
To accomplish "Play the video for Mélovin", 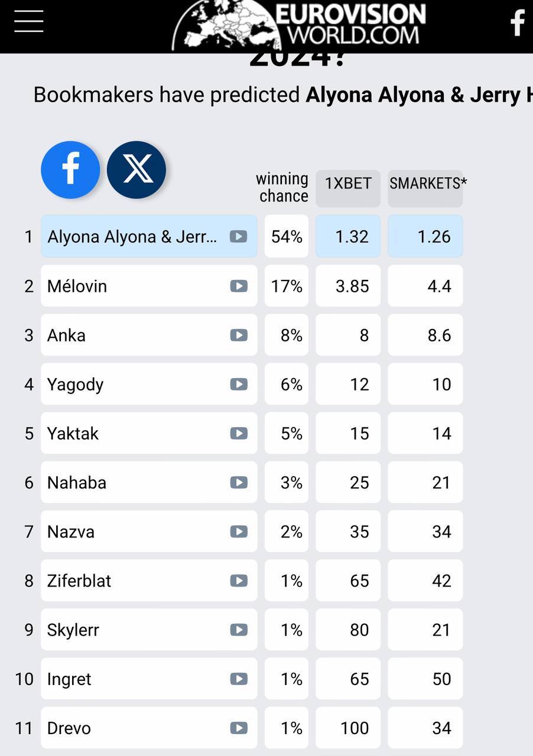I will [238, 286].
